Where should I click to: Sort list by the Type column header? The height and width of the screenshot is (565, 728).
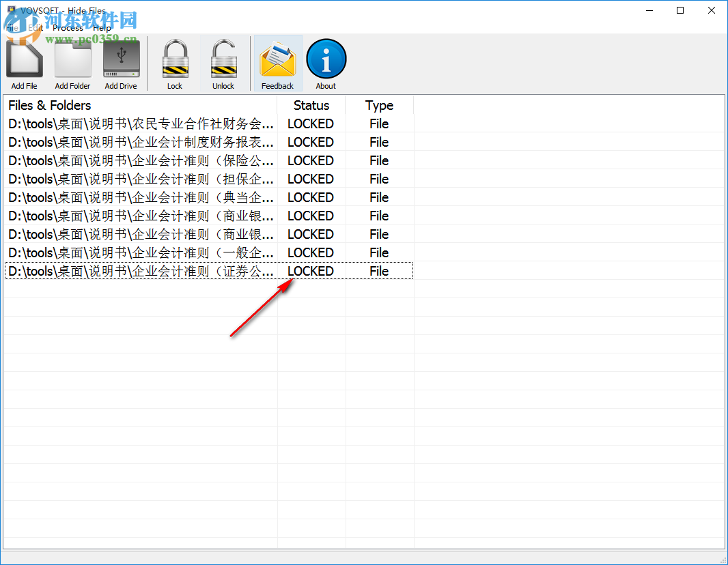click(x=380, y=105)
